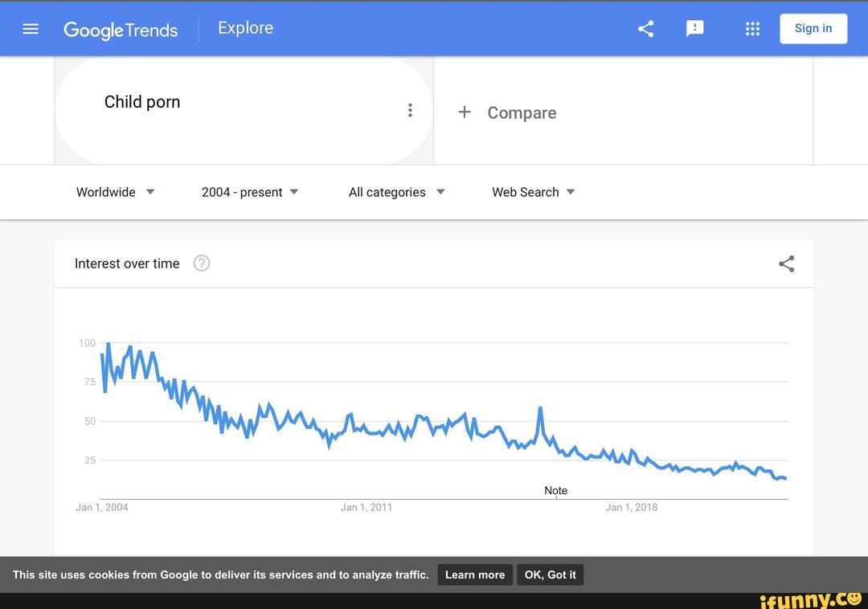Go to the Explore section
Image resolution: width=868 pixels, height=609 pixels.
click(x=245, y=28)
